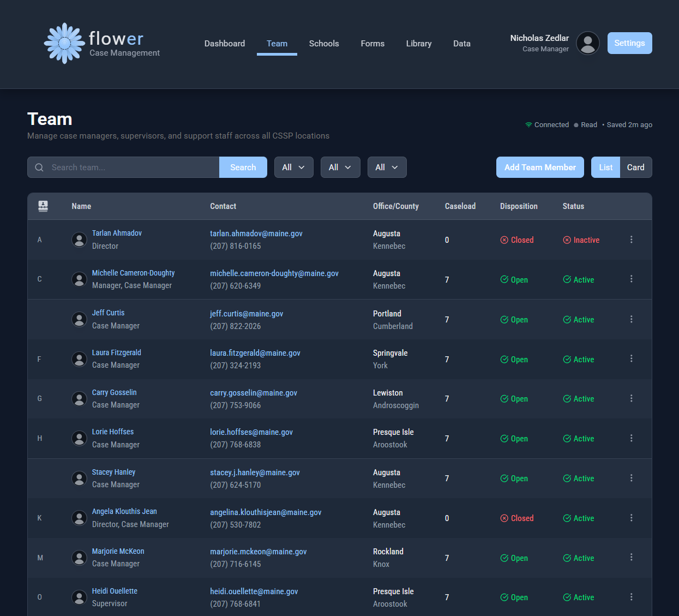This screenshot has height=616, width=679.
Task: Click Laura Fitzgerald's avatar icon
Action: [x=80, y=359]
